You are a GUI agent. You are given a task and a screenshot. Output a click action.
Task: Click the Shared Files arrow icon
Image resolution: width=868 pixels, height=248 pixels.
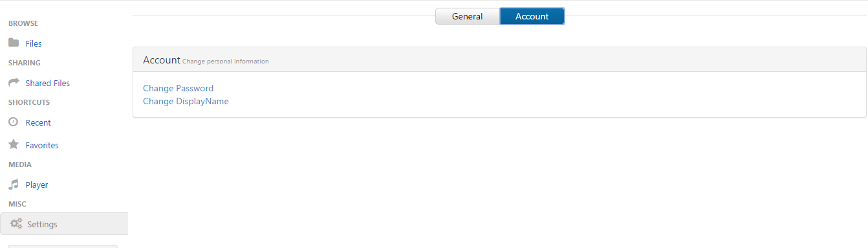[14, 82]
